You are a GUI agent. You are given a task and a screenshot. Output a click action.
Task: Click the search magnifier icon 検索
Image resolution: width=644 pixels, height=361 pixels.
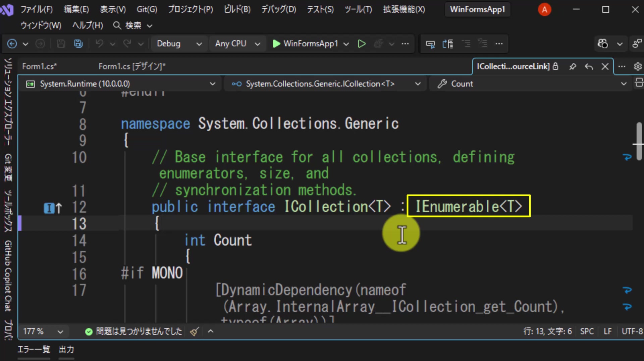pyautogui.click(x=117, y=25)
